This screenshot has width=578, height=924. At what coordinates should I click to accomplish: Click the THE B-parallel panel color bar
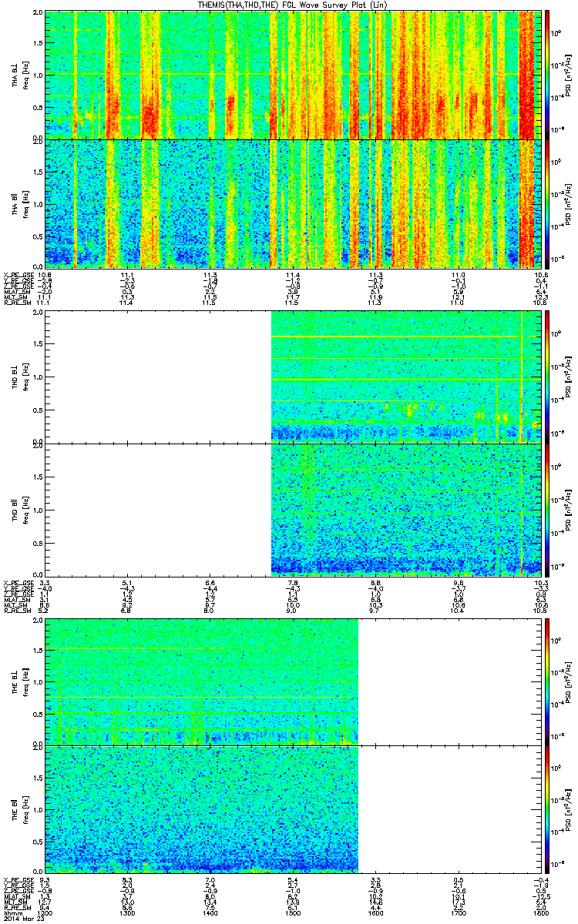[x=548, y=808]
